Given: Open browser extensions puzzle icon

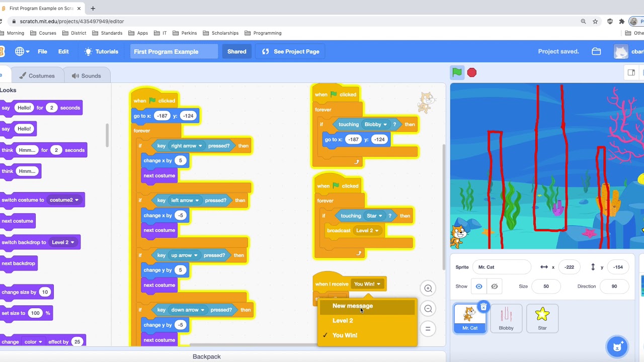Looking at the screenshot, I should coord(622,21).
